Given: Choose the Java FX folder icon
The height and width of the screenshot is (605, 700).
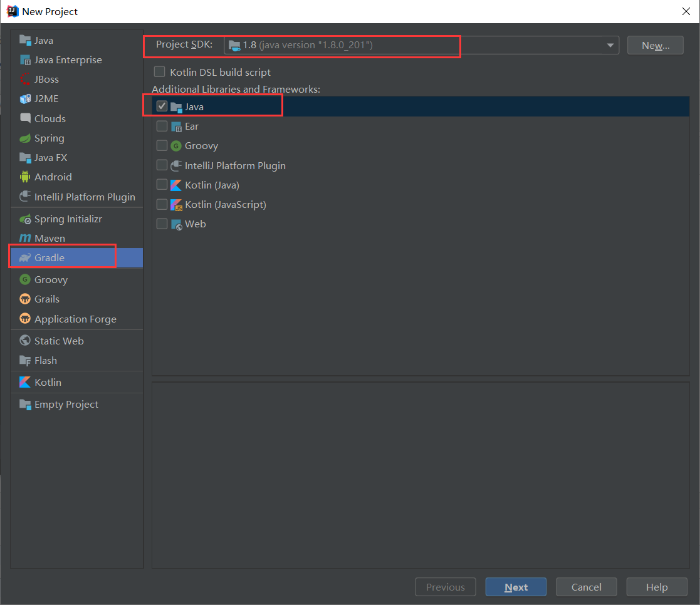Looking at the screenshot, I should pyautogui.click(x=25, y=157).
